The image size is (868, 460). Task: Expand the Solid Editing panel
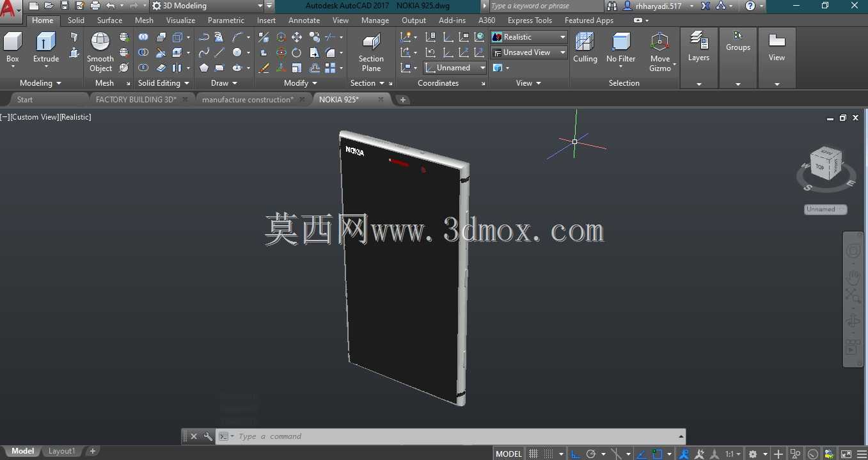pyautogui.click(x=164, y=83)
